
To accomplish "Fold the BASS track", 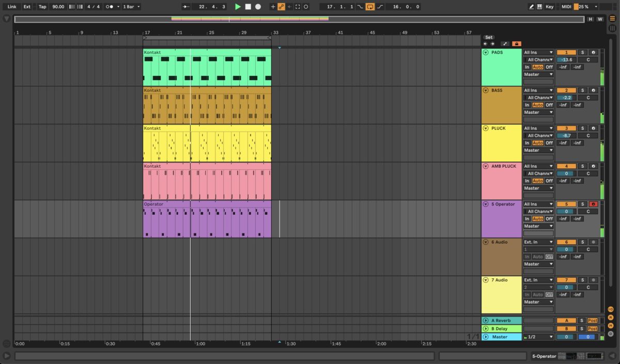I will point(486,90).
